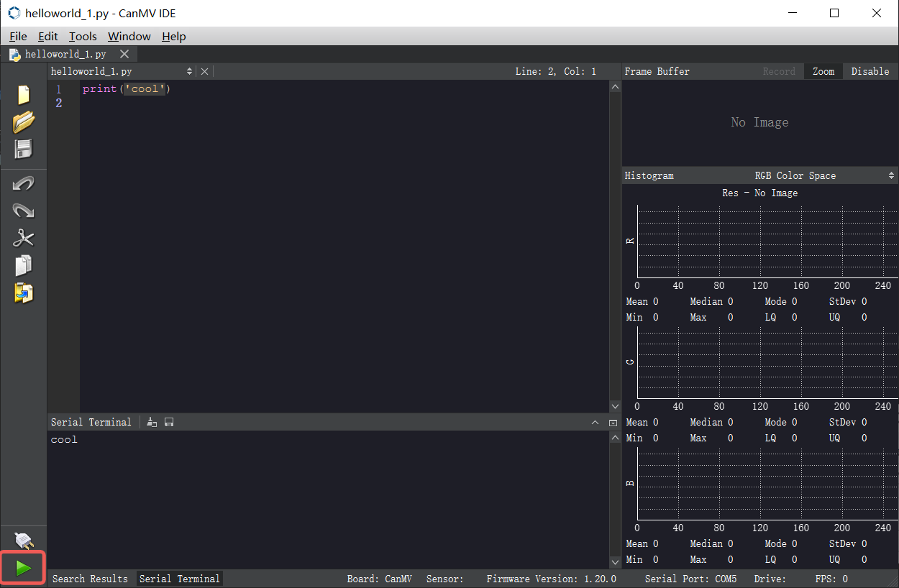The image size is (899, 588).
Task: Open the File menu
Action: [x=18, y=36]
